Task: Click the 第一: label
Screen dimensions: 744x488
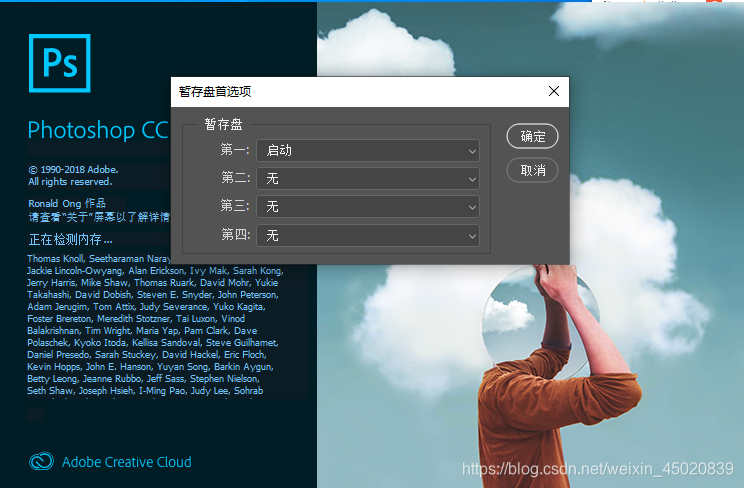Action: click(235, 150)
